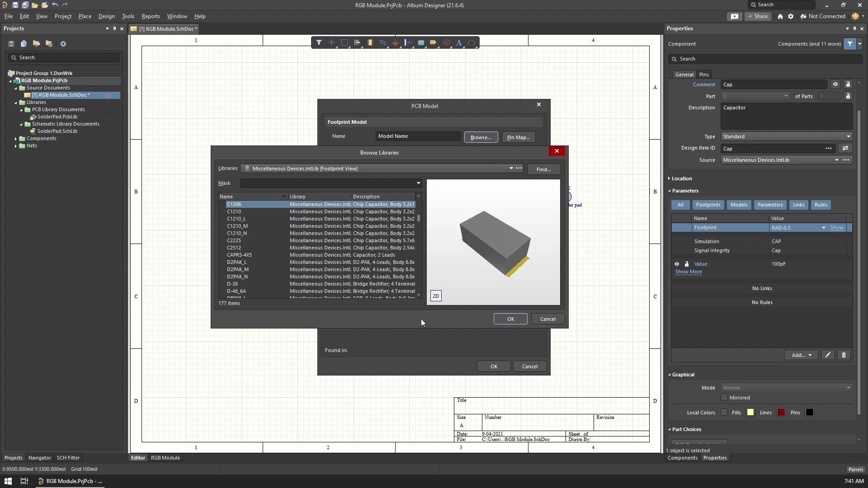Choose the crosshair tool in the Active Bar
The image size is (868, 488).
pyautogui.click(x=331, y=42)
